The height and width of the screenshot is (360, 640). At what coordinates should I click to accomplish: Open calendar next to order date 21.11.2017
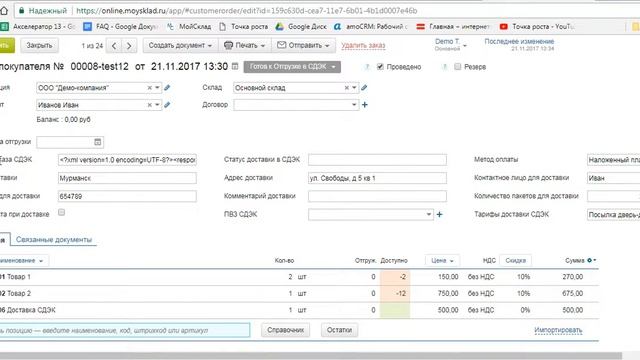235,67
